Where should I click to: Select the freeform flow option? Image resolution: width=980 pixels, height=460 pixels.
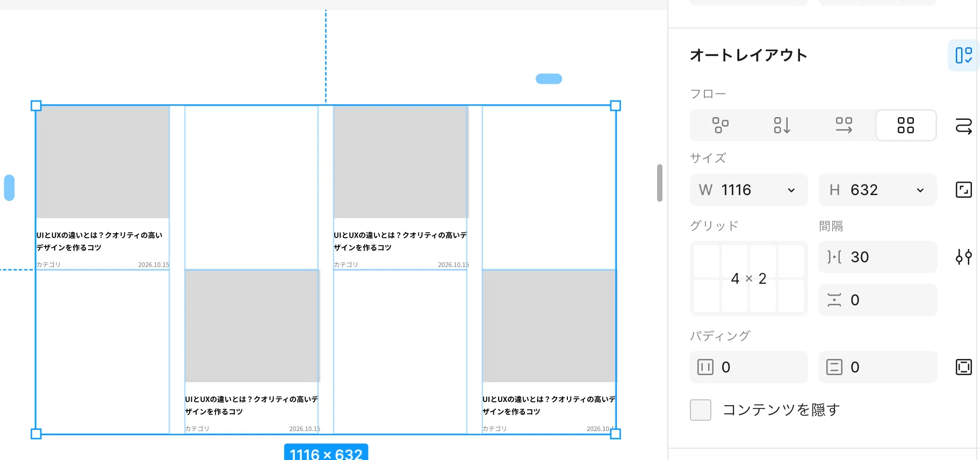pyautogui.click(x=720, y=125)
